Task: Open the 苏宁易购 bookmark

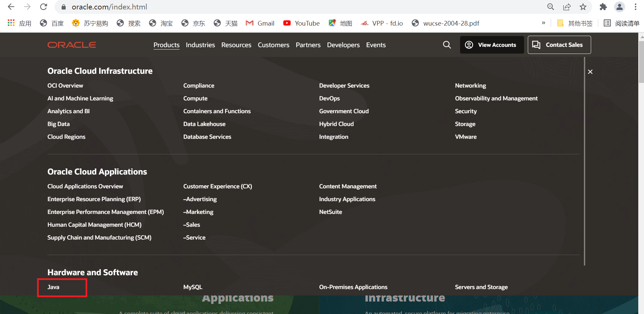Action: point(90,23)
